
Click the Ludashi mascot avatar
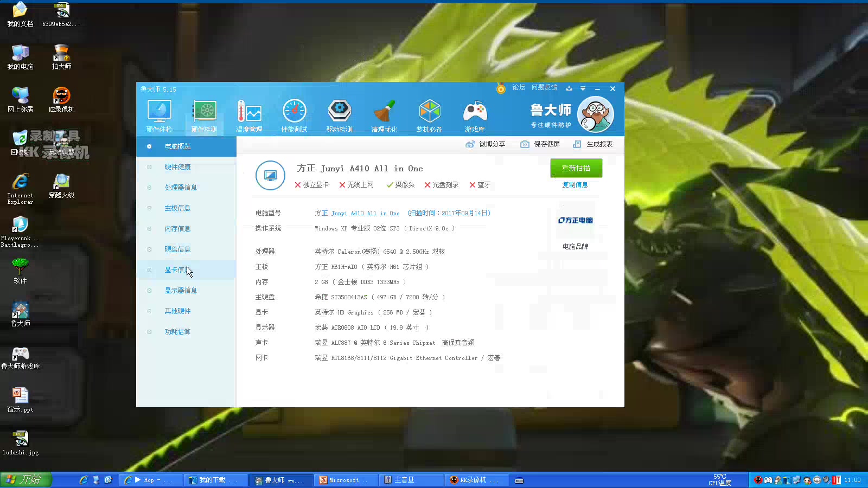tap(595, 114)
